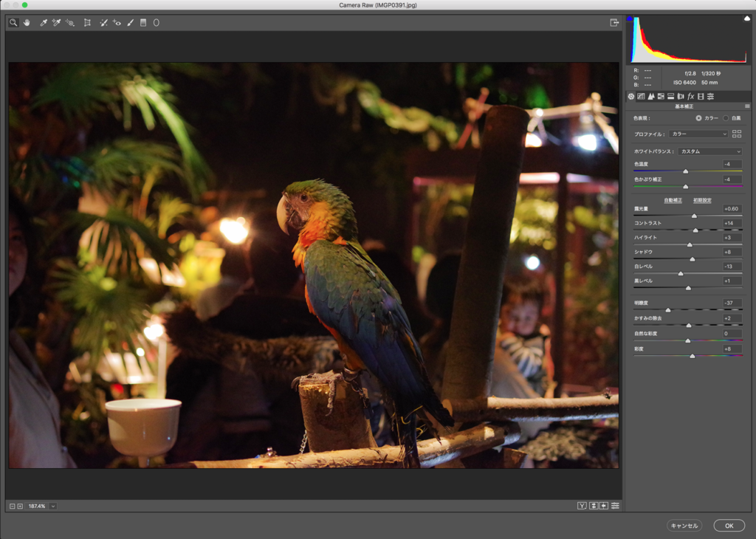Copy current settings to before icon
756x539 pixels.
tap(604, 506)
